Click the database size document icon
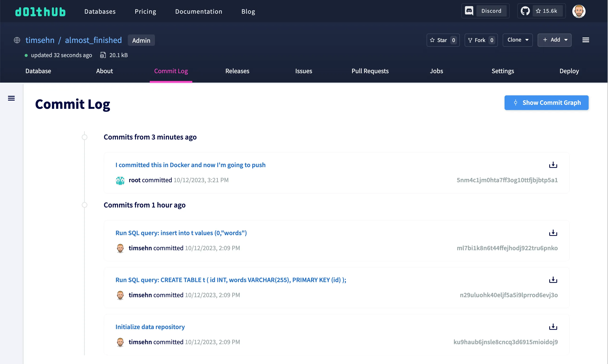 103,55
